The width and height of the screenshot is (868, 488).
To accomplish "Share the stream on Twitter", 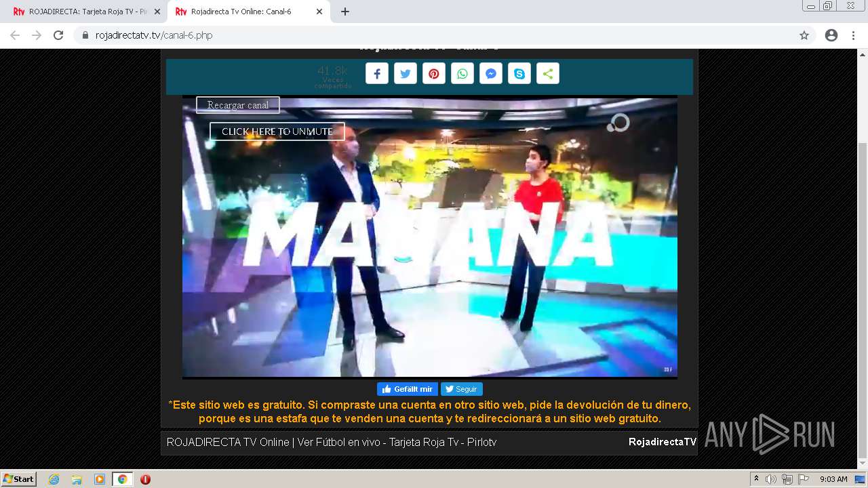I will click(x=406, y=74).
